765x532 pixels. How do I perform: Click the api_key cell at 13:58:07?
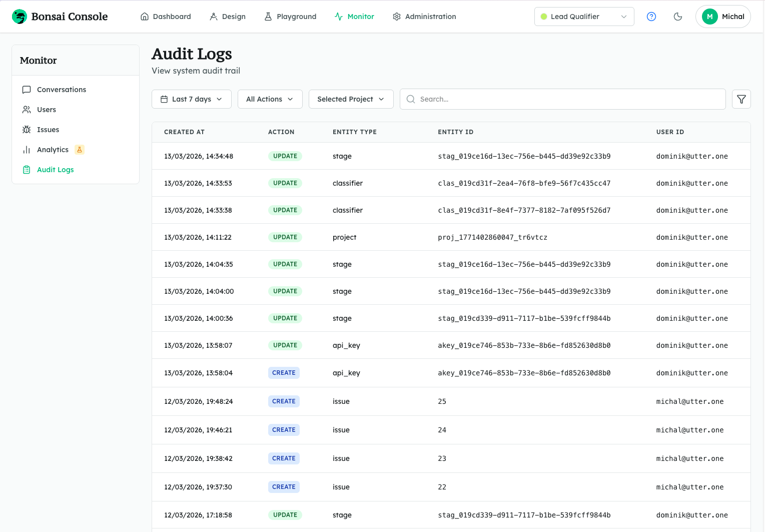pyautogui.click(x=346, y=345)
